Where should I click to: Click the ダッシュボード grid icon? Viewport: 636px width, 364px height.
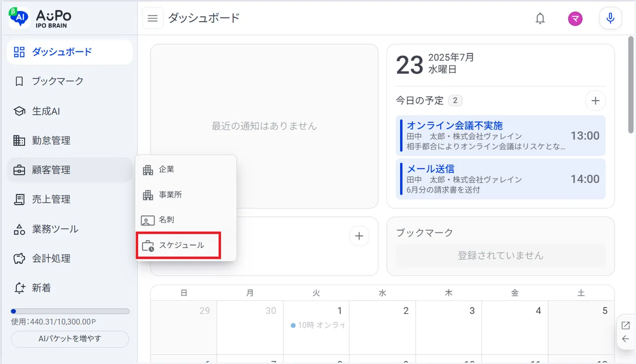point(19,52)
